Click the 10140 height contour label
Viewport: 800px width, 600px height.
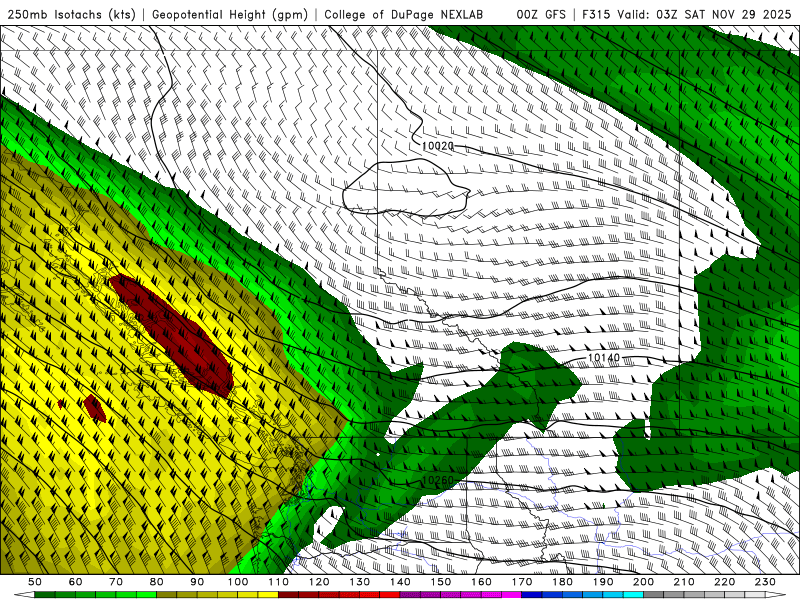[604, 358]
